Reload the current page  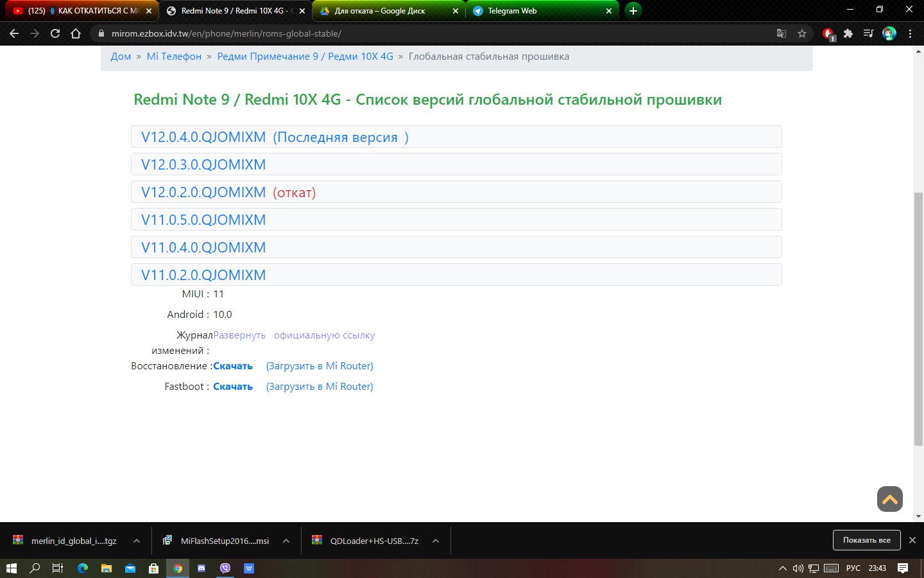pyautogui.click(x=55, y=33)
